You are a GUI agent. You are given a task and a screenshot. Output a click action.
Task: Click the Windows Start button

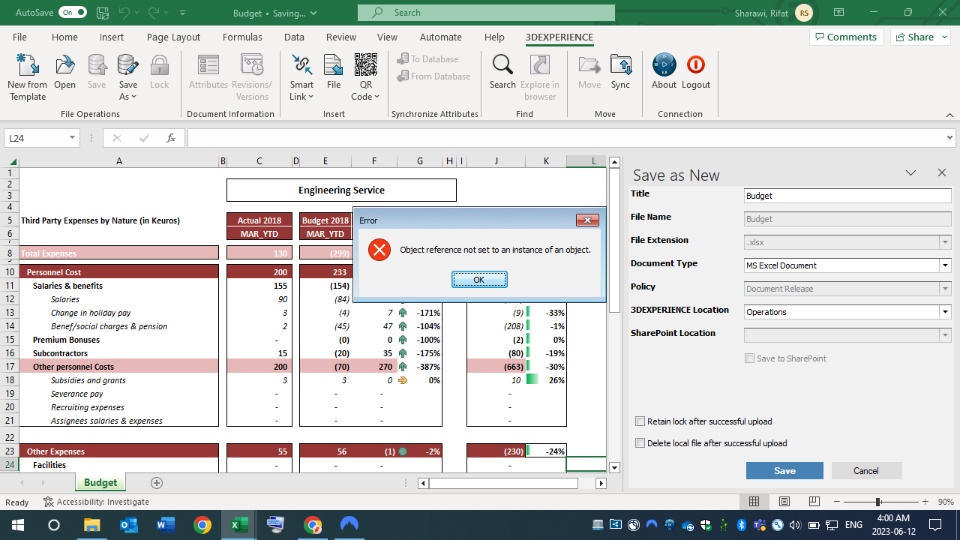pyautogui.click(x=18, y=525)
